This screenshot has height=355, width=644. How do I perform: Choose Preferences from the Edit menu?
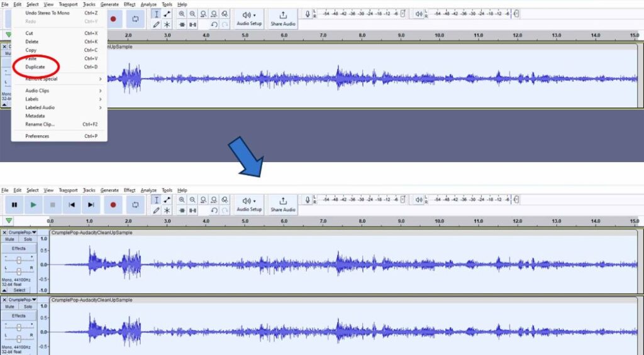click(x=37, y=136)
